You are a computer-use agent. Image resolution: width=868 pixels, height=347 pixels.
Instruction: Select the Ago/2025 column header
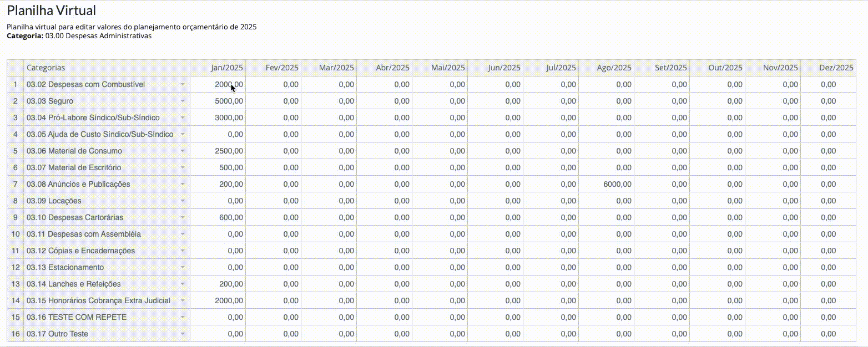[606, 68]
